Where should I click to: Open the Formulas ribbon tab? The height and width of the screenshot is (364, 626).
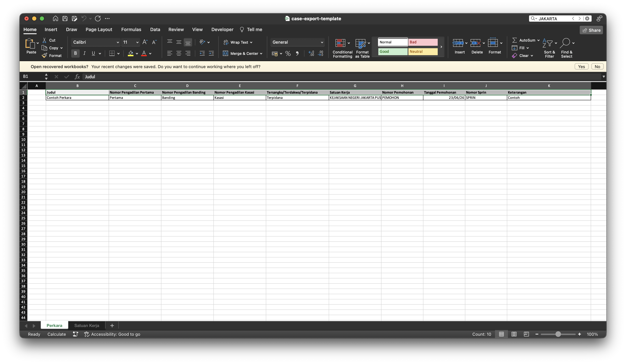(131, 30)
